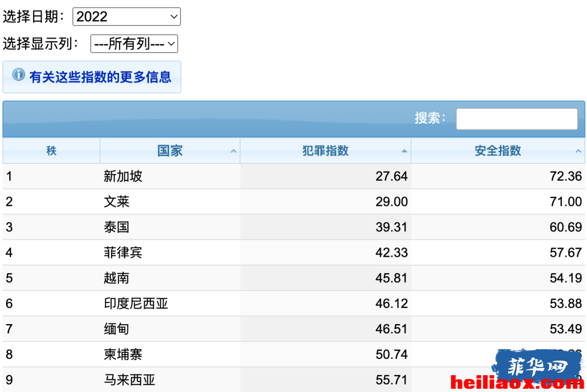Image resolution: width=587 pixels, height=392 pixels.
Task: Open the 选择显示列 column selector dropdown
Action: [x=134, y=44]
